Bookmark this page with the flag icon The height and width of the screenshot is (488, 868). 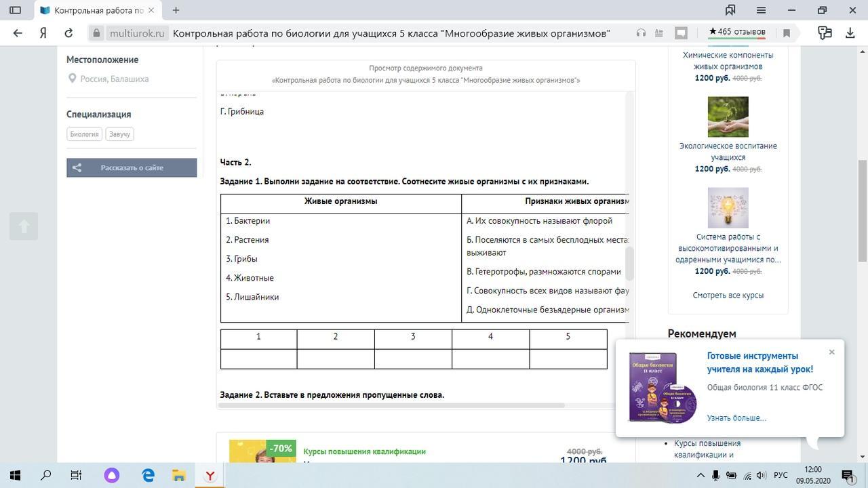(787, 33)
